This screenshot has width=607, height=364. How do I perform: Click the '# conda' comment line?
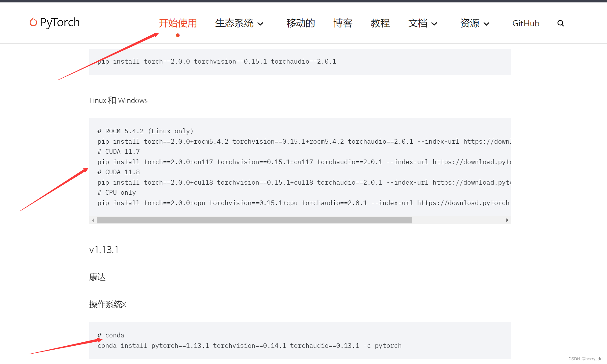pos(111,335)
